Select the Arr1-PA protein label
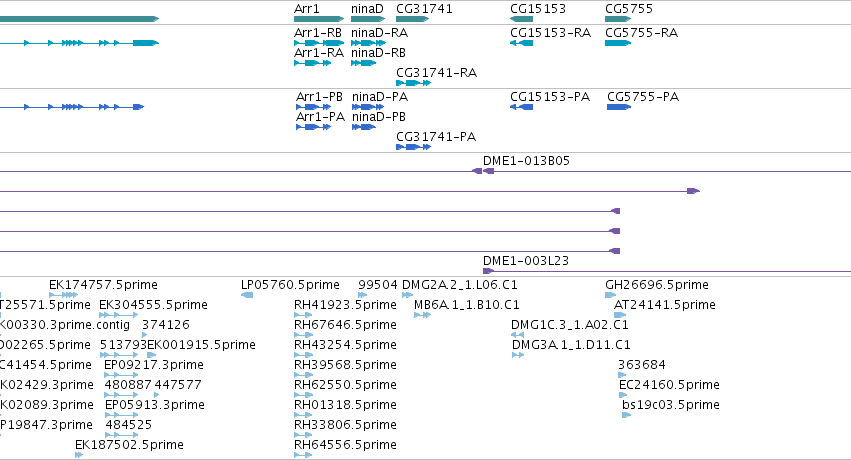The height and width of the screenshot is (460, 851). (x=320, y=117)
